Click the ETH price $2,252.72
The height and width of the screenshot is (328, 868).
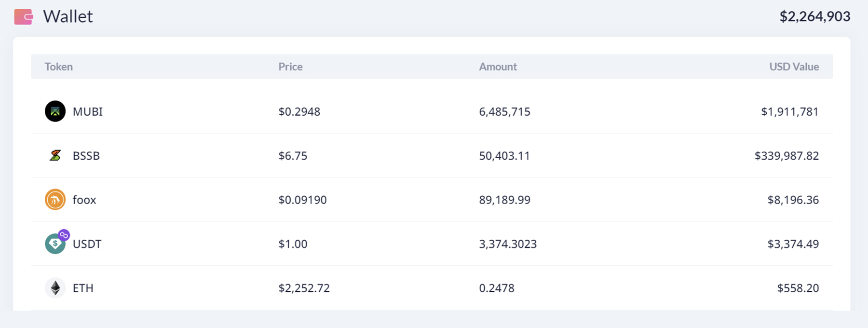tap(304, 288)
